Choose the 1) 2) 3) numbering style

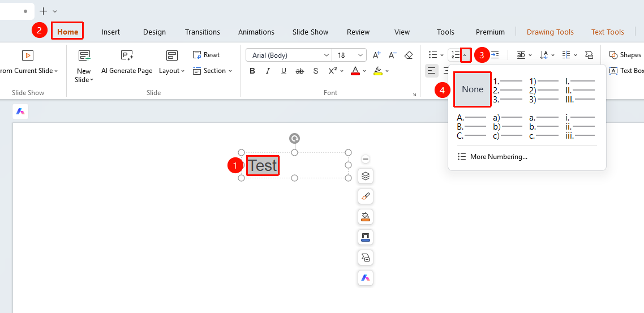[544, 90]
